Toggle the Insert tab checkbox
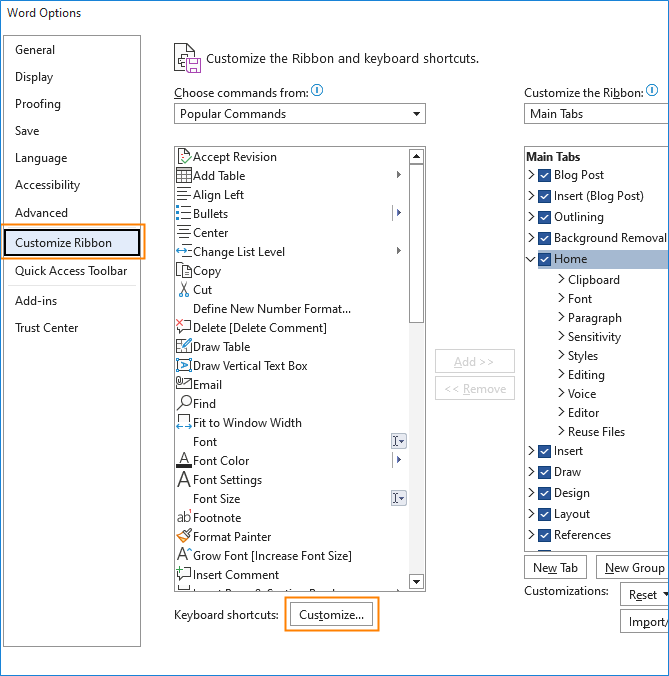Viewport: 669px width, 676px height. tap(544, 451)
